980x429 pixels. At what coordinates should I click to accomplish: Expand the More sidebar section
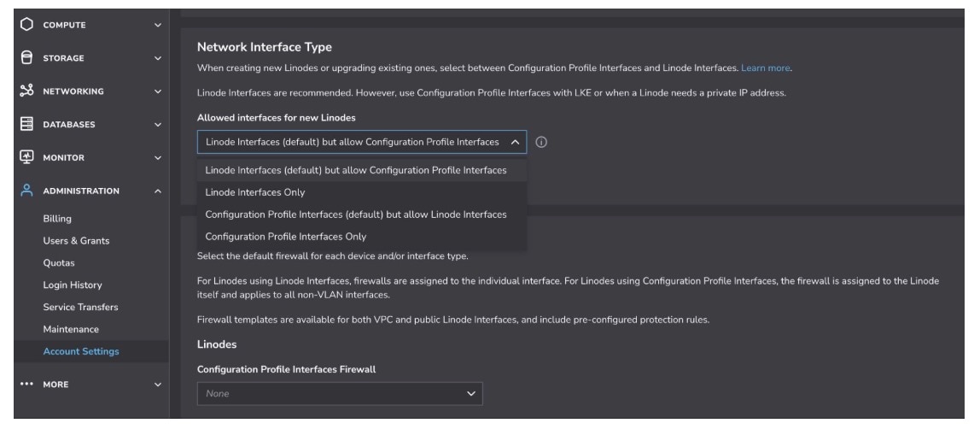tap(157, 385)
